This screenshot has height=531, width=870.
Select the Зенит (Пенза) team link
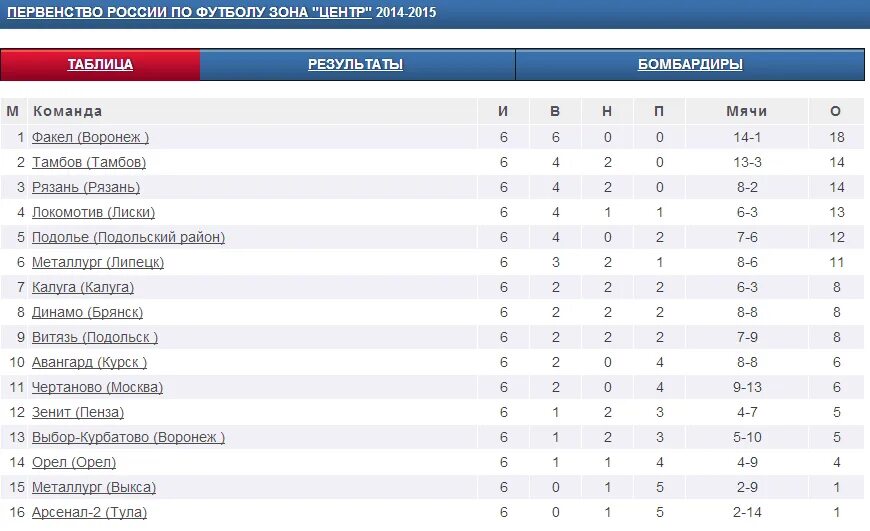click(x=78, y=412)
